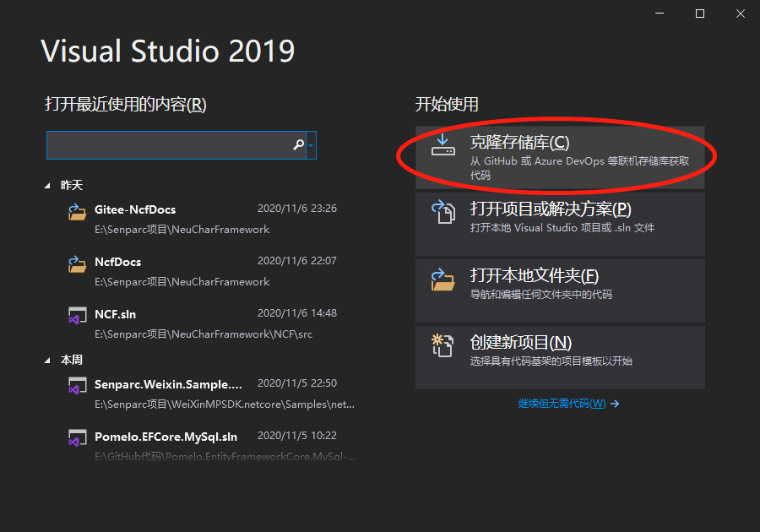Click the magnifier icon in the search box

pos(299,144)
